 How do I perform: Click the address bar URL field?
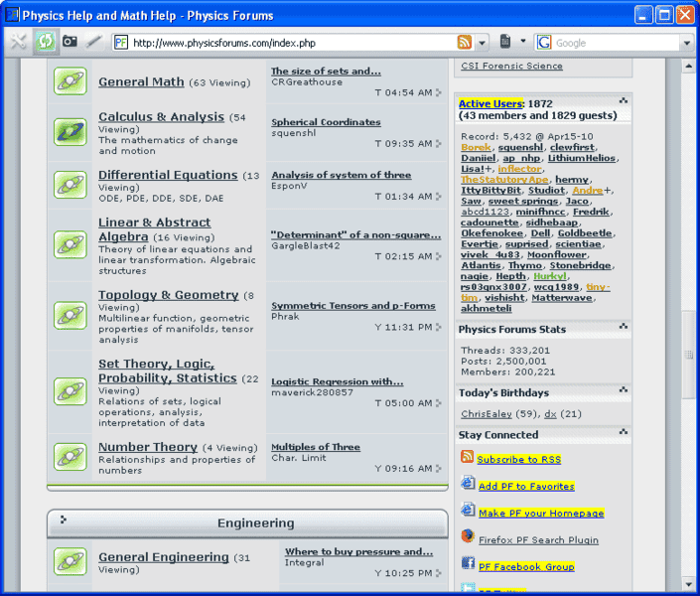[292, 43]
